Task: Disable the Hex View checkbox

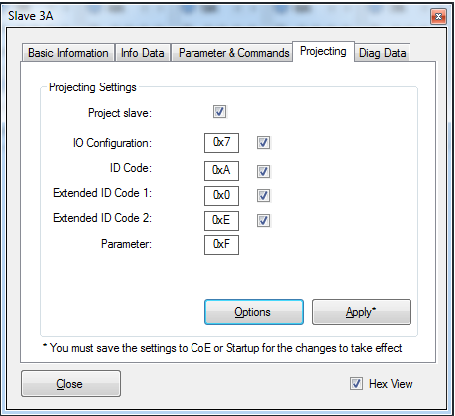Action: [356, 383]
